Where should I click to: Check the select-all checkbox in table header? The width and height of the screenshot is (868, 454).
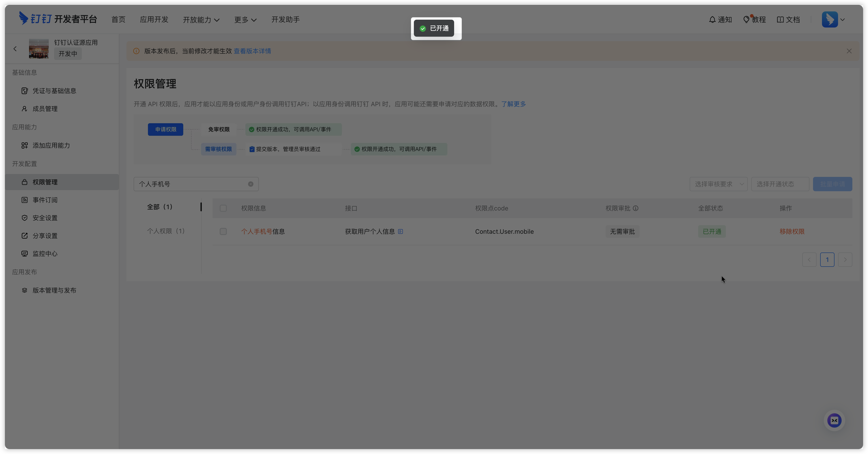click(223, 208)
